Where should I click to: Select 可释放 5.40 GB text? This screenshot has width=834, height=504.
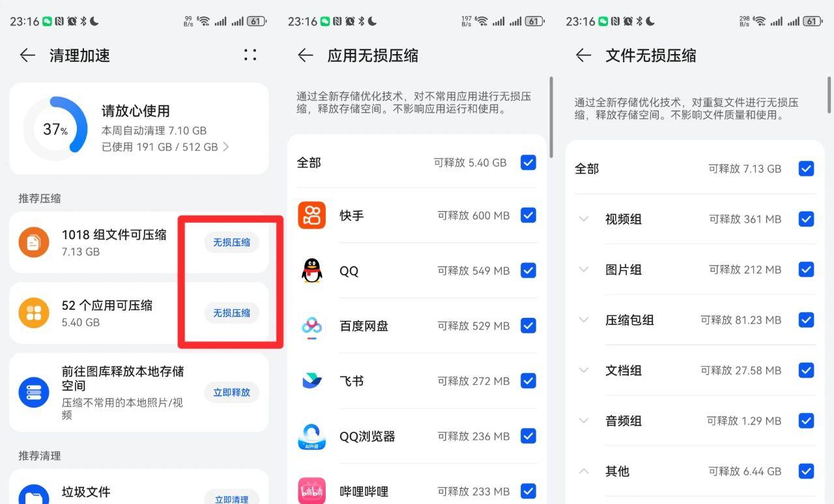tap(470, 163)
